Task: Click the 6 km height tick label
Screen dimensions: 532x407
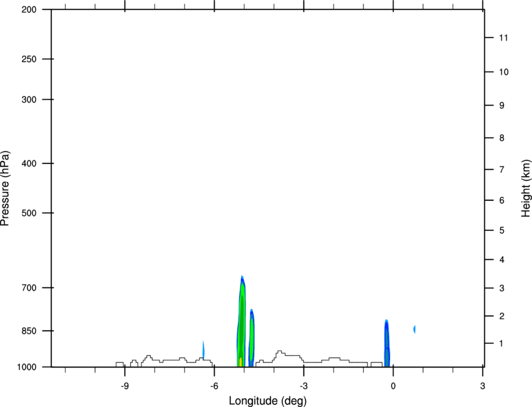Action: pos(502,200)
